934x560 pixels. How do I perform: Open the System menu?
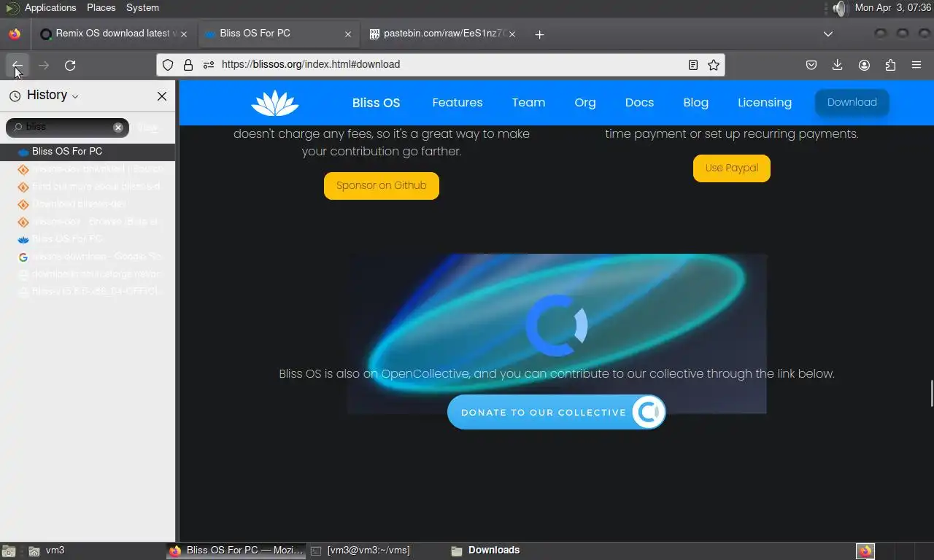pos(142,8)
